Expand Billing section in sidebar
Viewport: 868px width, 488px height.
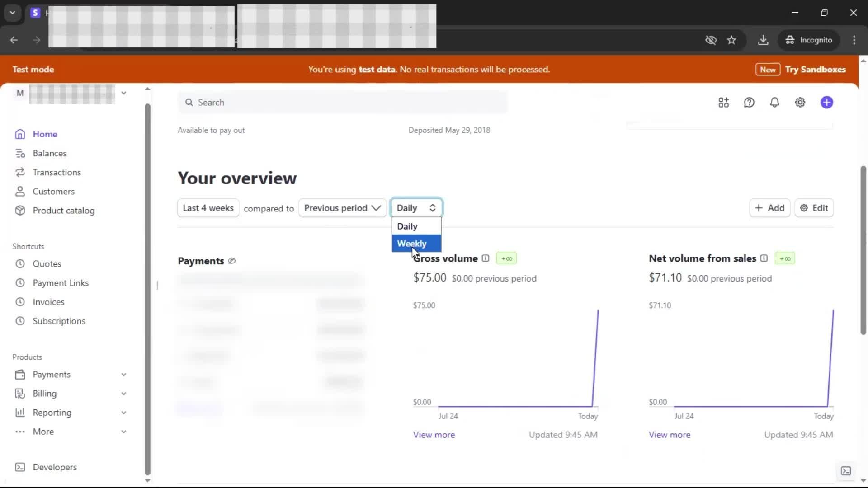[123, 394]
